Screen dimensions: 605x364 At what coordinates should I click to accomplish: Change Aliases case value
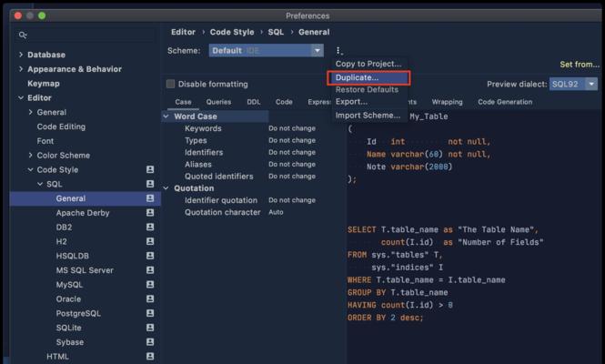tap(292, 164)
